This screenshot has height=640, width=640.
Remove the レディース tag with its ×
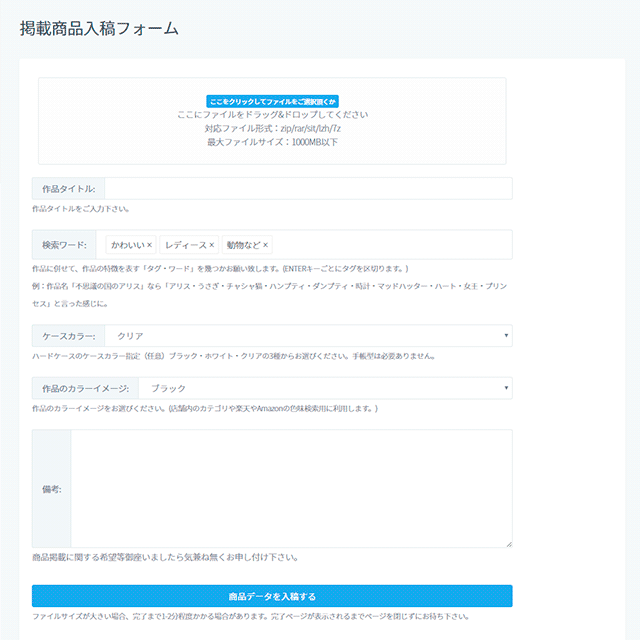212,245
